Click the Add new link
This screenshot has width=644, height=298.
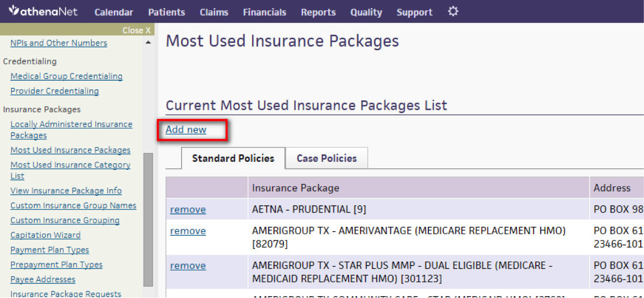click(186, 129)
